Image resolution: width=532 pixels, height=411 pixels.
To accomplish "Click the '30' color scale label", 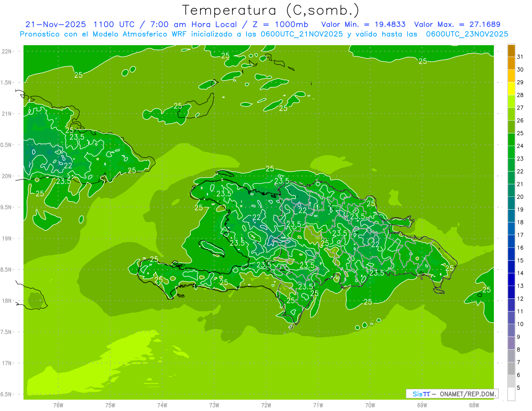I will (520, 69).
